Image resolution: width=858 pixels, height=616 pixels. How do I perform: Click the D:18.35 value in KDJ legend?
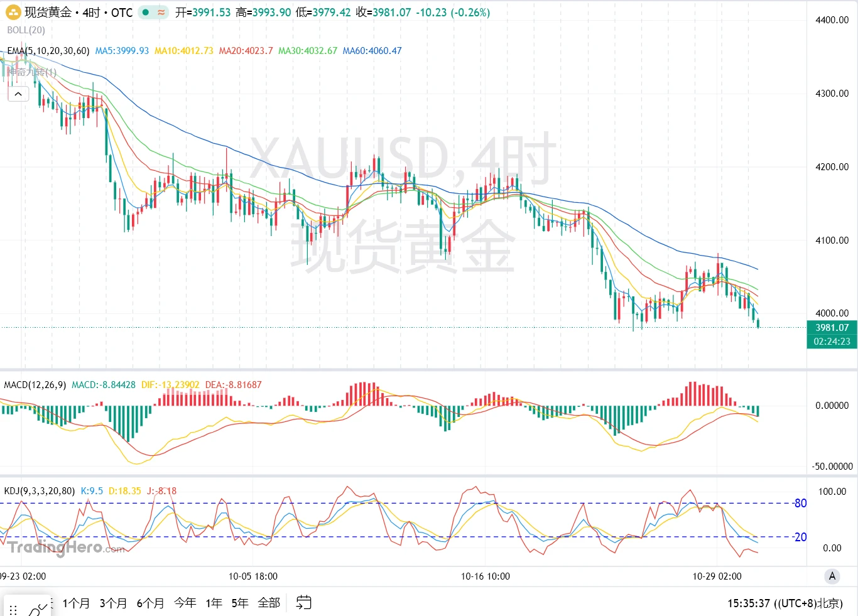tap(125, 491)
